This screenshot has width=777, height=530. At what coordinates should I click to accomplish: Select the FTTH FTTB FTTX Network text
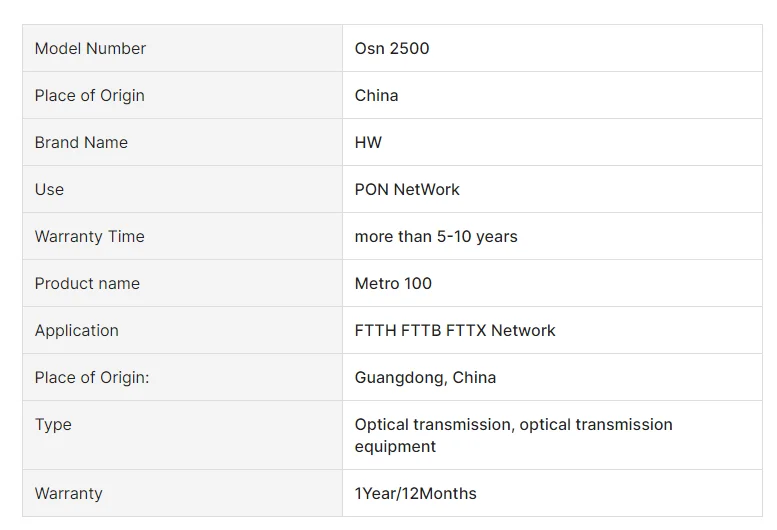455,330
